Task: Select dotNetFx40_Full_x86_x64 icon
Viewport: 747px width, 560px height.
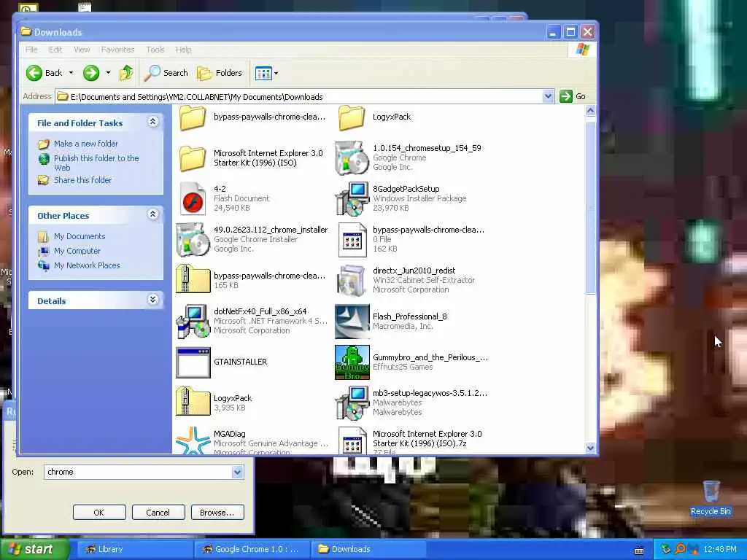Action: 193,322
